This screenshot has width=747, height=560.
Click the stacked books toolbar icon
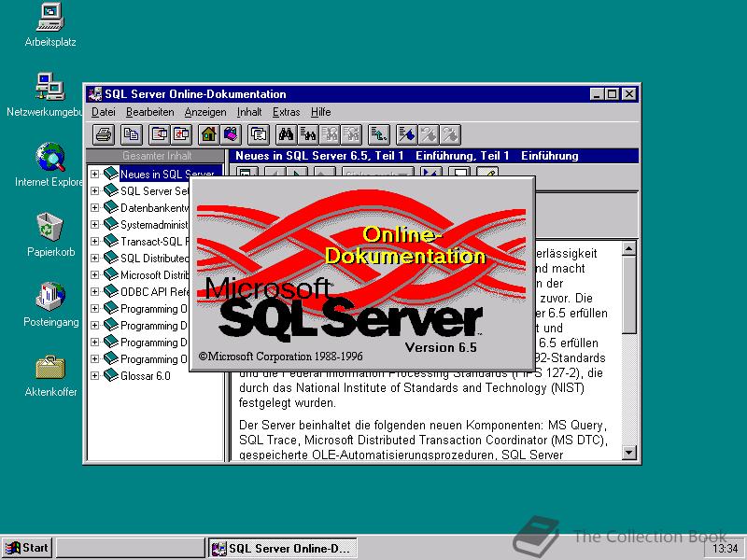coord(230,134)
